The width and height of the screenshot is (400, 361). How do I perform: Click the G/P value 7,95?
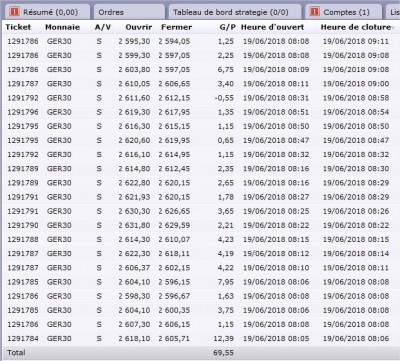[226, 282]
